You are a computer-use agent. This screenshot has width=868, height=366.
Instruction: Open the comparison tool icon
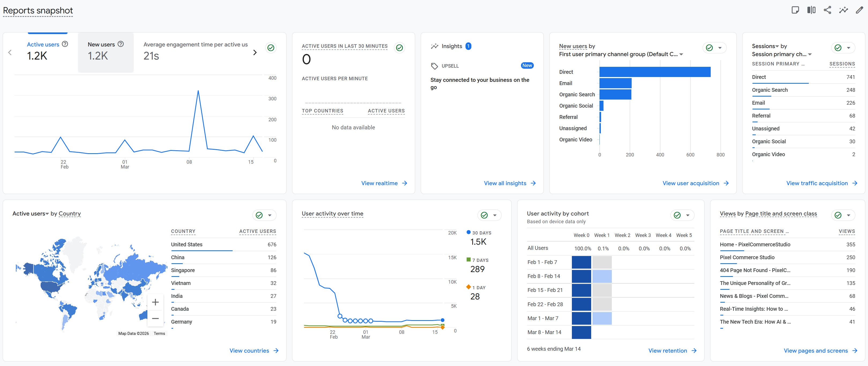click(x=811, y=10)
